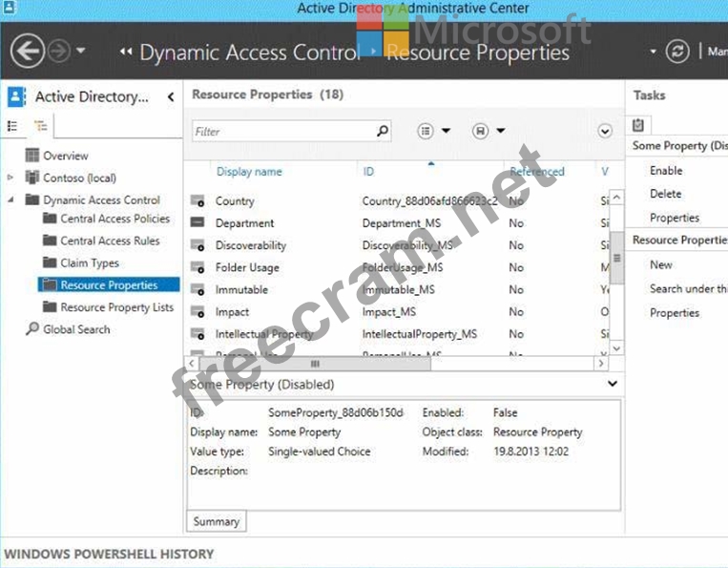This screenshot has height=568, width=728.
Task: Click the back navigation arrow
Action: (28, 52)
